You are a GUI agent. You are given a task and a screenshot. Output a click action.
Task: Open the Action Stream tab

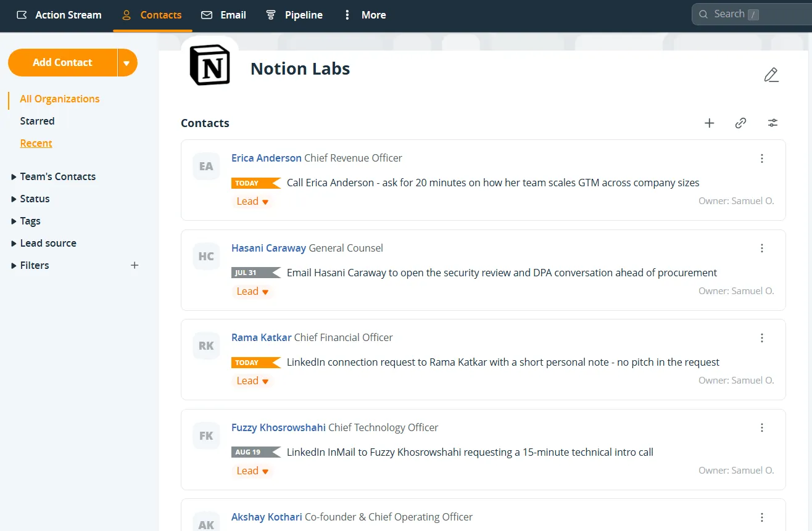[x=59, y=15]
